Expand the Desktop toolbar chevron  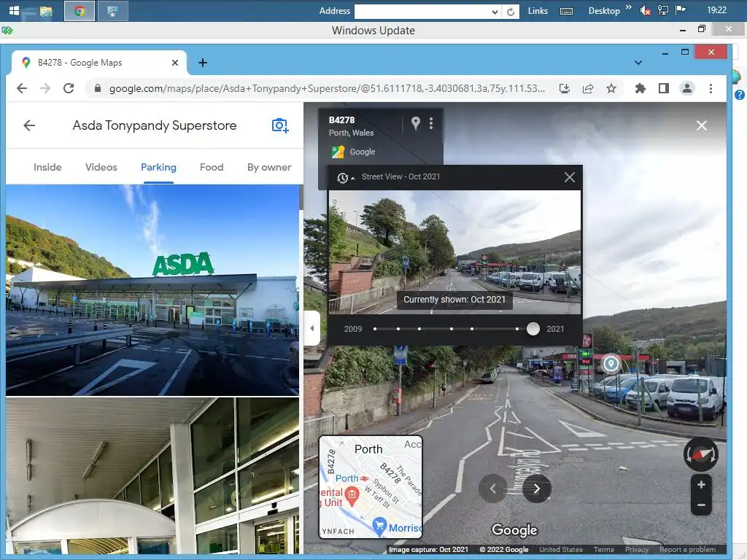click(x=628, y=7)
